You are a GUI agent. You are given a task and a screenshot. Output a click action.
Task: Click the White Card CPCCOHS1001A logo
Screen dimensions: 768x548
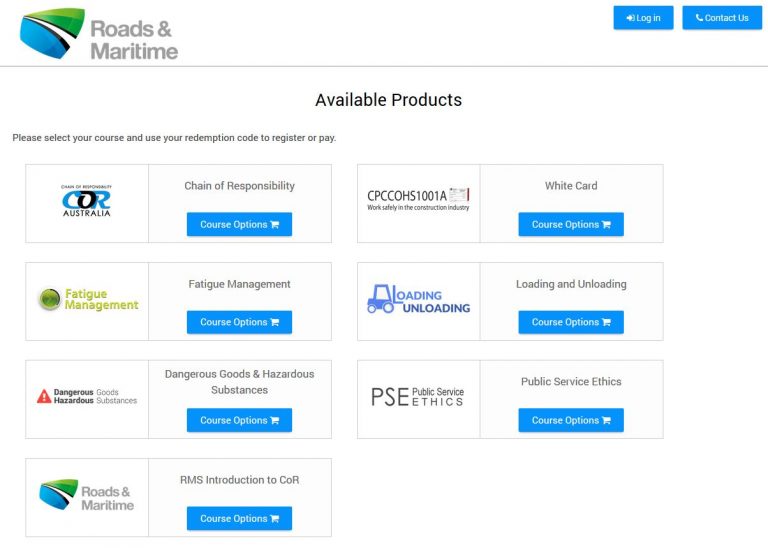418,201
